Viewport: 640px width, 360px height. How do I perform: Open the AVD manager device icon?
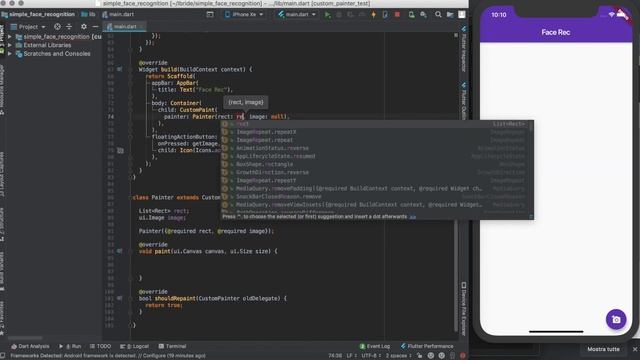(x=411, y=15)
